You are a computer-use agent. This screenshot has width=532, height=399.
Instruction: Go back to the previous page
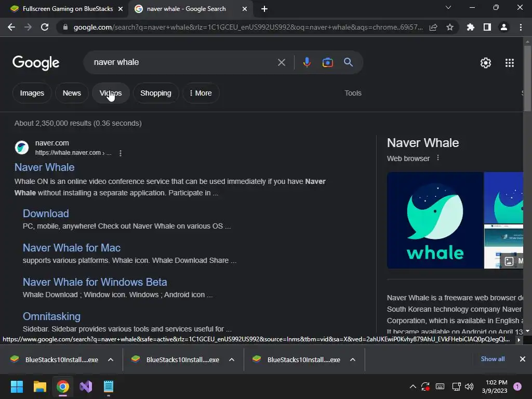[11, 27]
